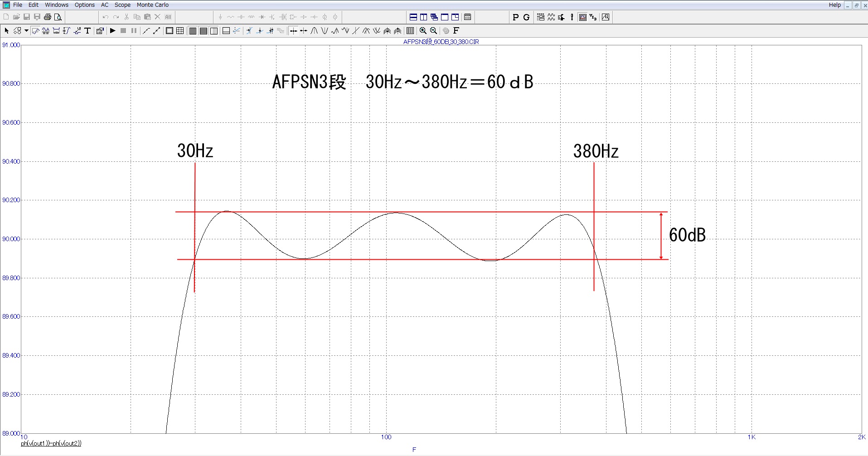Screen dimensions: 868x456
Task: Click the bold F toolbar button
Action: pyautogui.click(x=456, y=31)
